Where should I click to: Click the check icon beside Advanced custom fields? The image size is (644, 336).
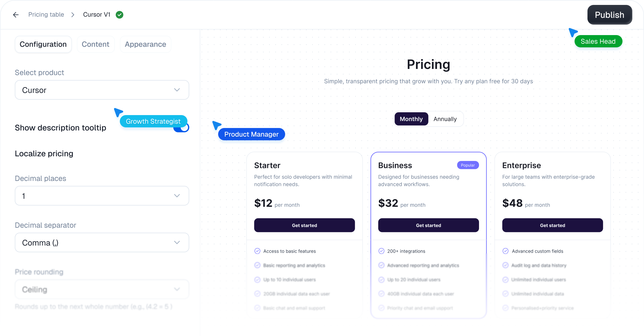pos(506,251)
